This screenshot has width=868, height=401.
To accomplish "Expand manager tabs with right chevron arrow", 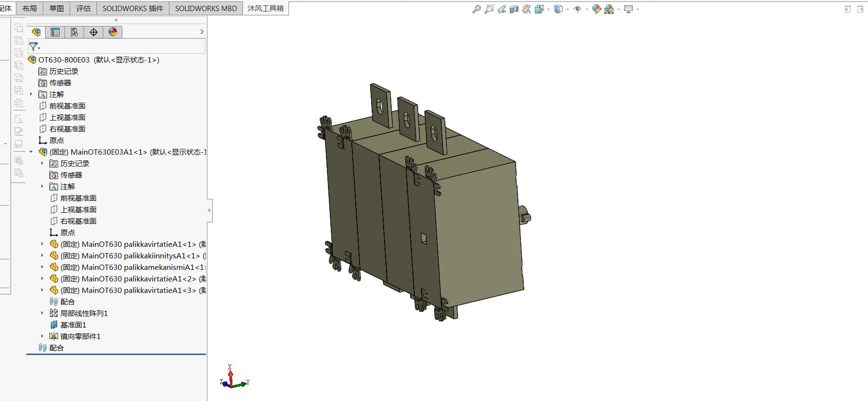I will tap(202, 32).
